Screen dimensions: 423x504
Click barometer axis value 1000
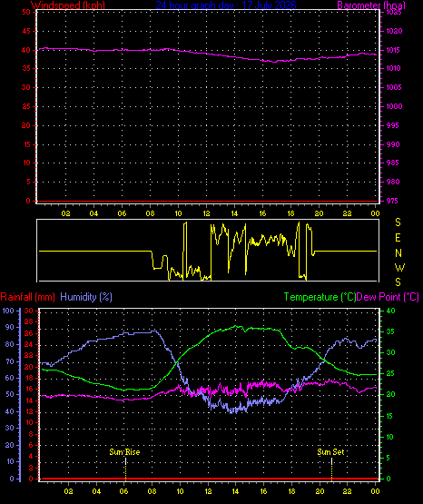pyautogui.click(x=394, y=106)
